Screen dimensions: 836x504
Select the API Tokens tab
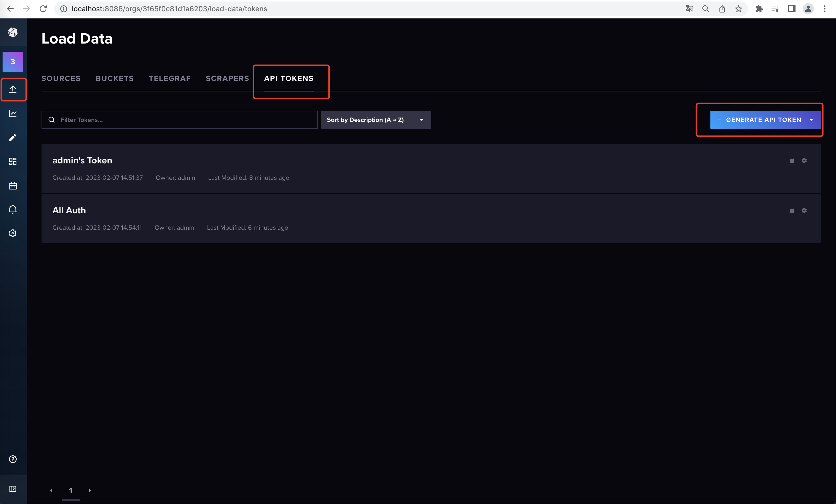point(289,78)
